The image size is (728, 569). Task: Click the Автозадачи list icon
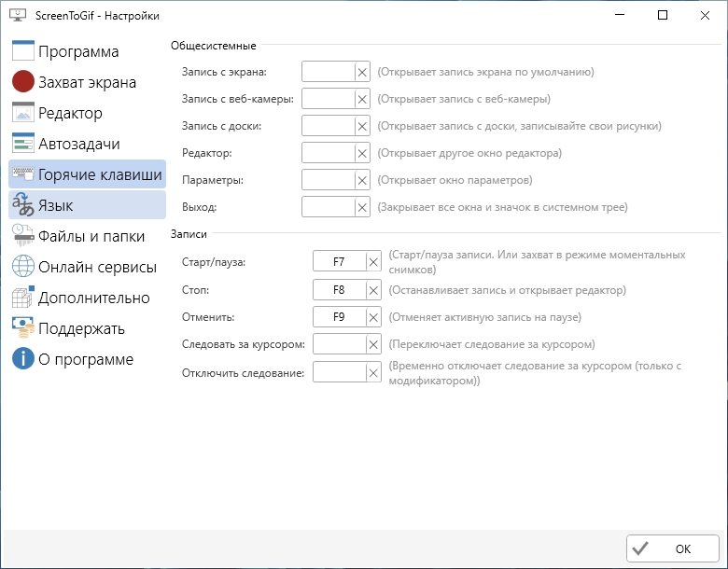point(22,143)
